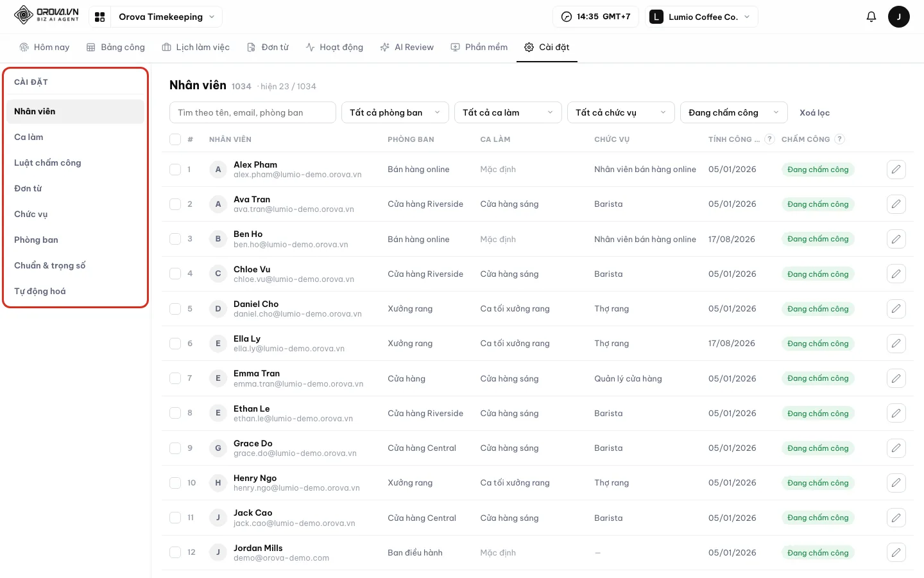Click the edit icon for Jordan Mills
This screenshot has width=924, height=578.
[x=896, y=552]
